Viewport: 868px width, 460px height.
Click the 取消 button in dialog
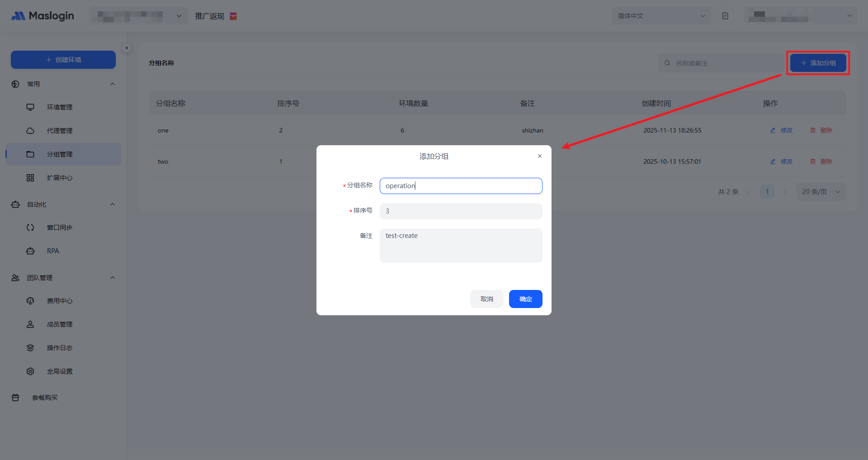click(486, 299)
